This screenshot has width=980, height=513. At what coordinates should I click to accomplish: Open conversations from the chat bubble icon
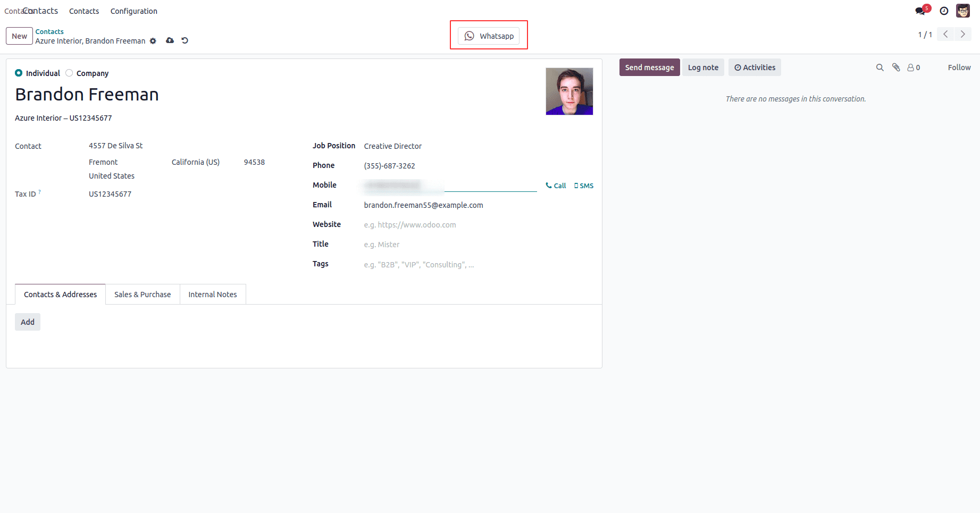coord(919,11)
